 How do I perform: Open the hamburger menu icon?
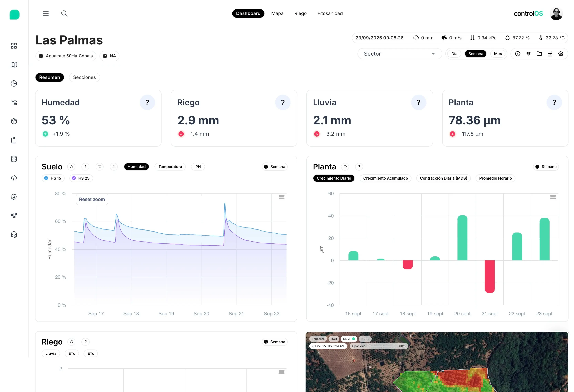(x=46, y=13)
